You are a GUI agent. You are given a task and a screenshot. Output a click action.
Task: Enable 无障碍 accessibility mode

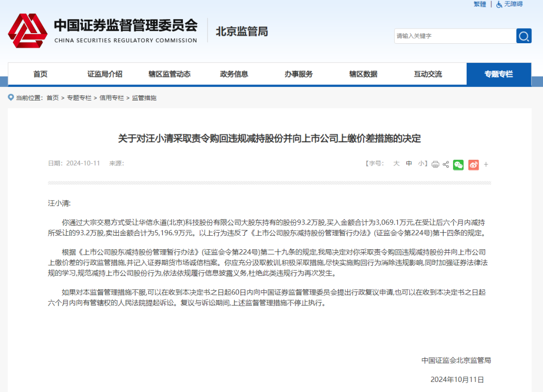[x=513, y=5]
